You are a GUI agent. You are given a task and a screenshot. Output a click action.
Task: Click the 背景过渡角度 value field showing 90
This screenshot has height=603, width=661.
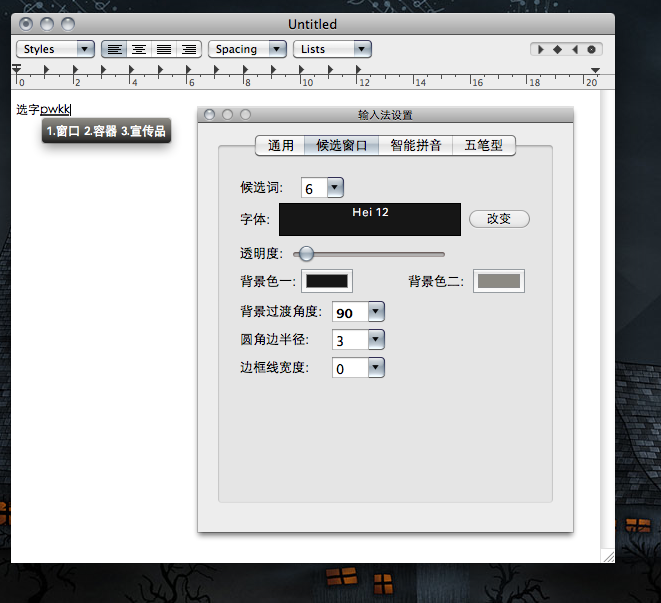tap(350, 312)
